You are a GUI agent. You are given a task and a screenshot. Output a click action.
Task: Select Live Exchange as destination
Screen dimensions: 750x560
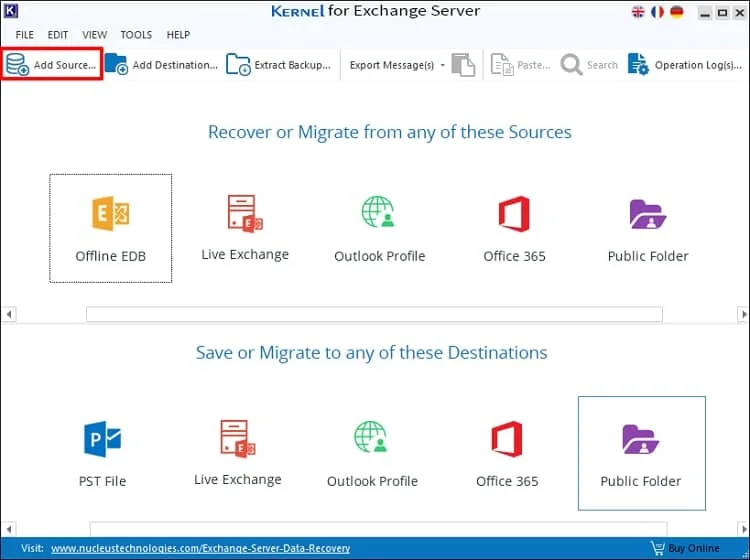pyautogui.click(x=238, y=453)
